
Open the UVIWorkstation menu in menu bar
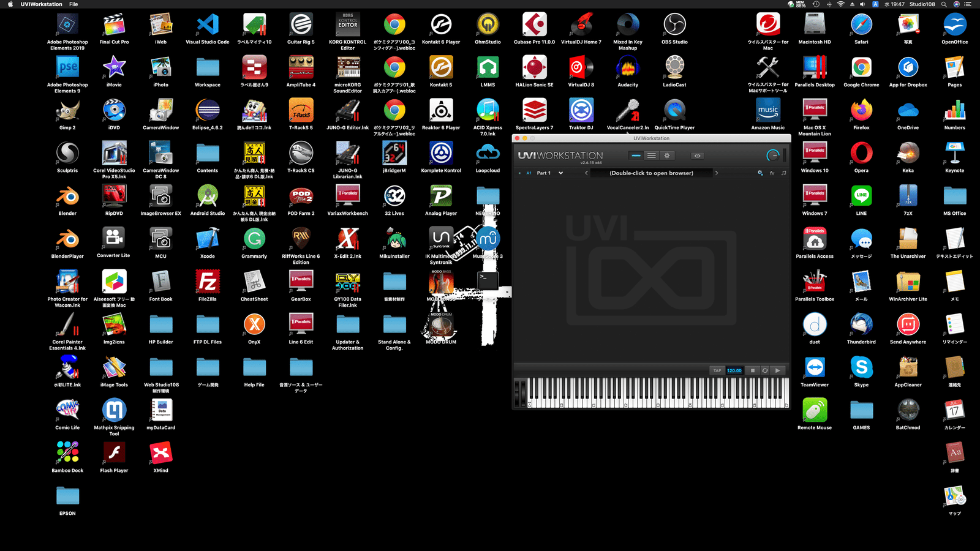[41, 4]
